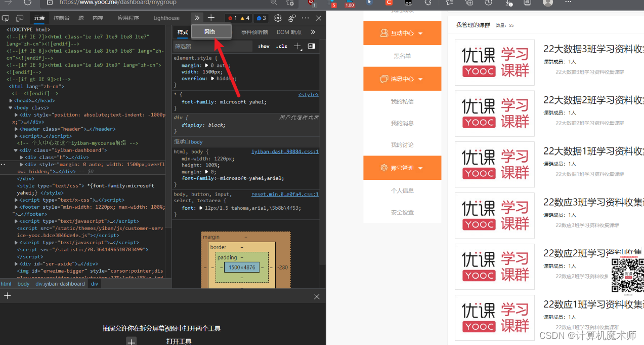Viewport: 644px width, 345px height.
Task: Collapse the div iyiban-dashboard node
Action: click(16, 150)
